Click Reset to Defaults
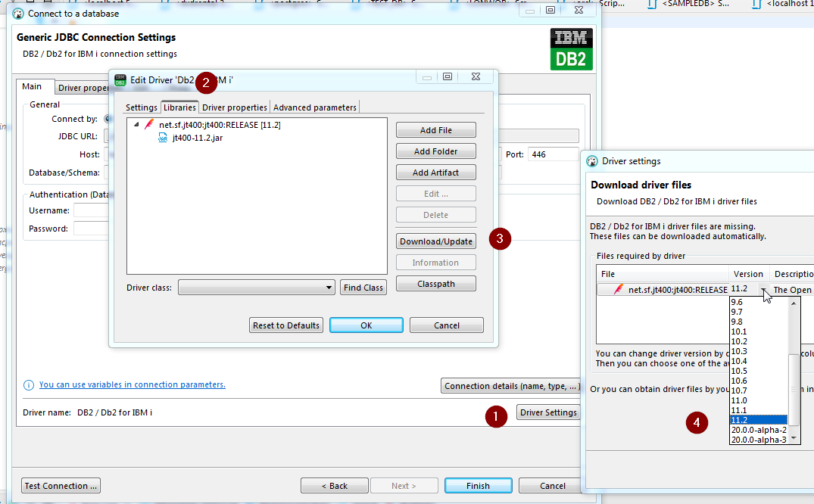 coord(286,325)
